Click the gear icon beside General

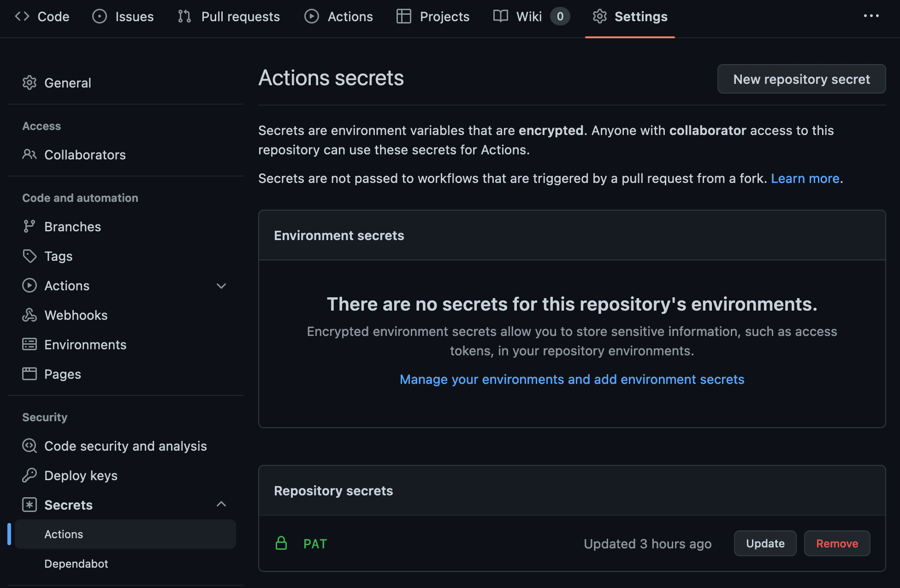pyautogui.click(x=30, y=83)
